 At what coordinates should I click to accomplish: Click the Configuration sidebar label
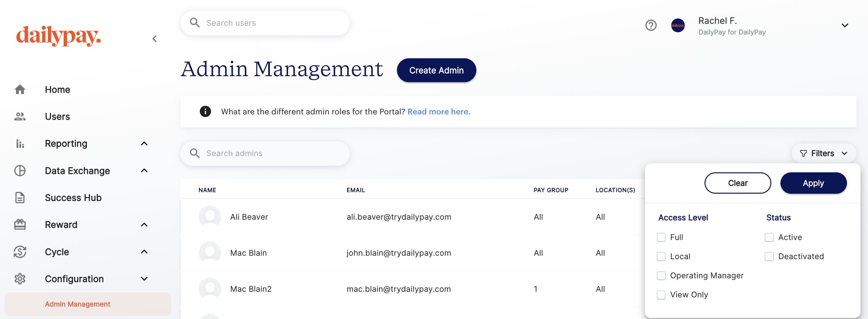coord(74,279)
